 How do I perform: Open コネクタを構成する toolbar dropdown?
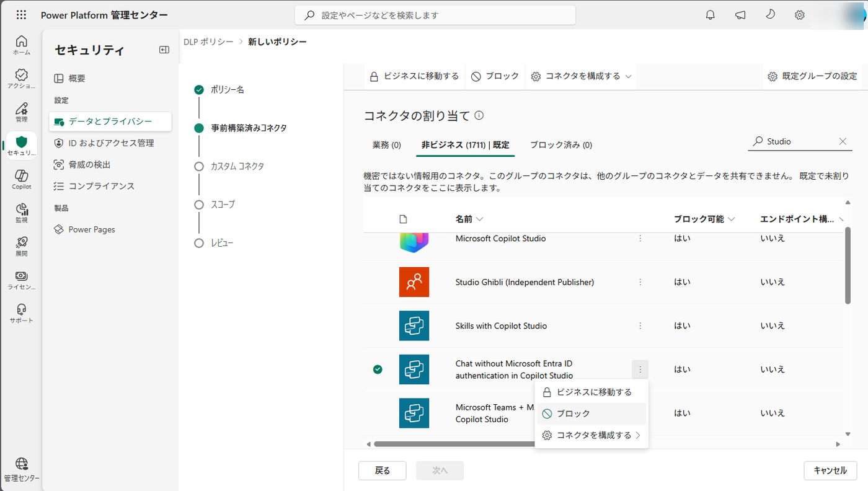pos(581,76)
